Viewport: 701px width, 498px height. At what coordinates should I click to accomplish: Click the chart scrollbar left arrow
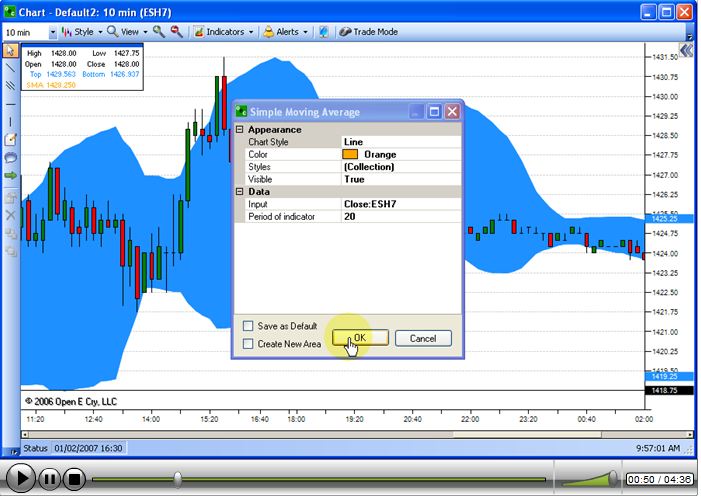coord(25,435)
